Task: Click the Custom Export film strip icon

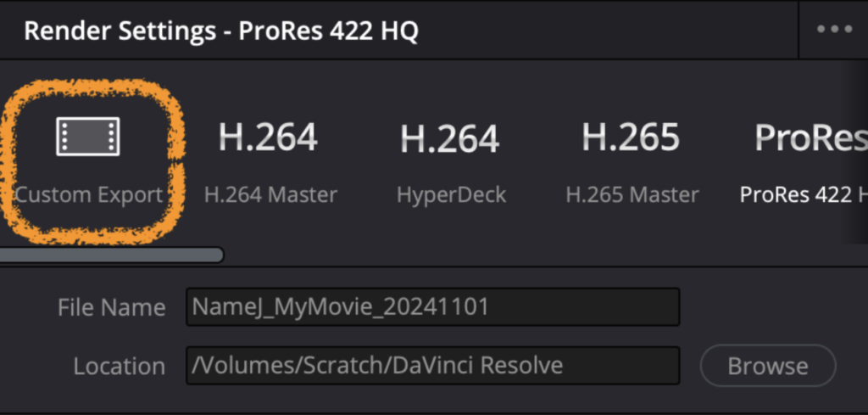Action: (x=87, y=137)
